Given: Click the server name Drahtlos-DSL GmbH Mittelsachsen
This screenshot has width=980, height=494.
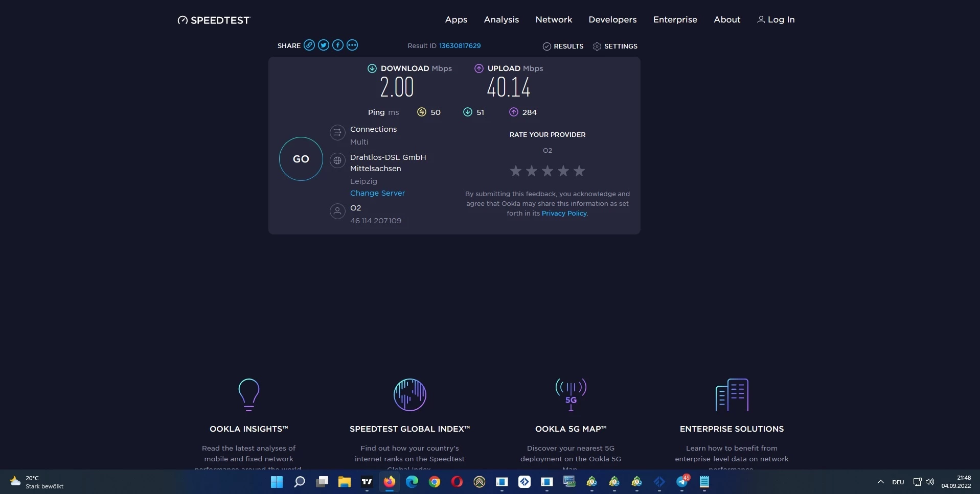Looking at the screenshot, I should pos(388,163).
